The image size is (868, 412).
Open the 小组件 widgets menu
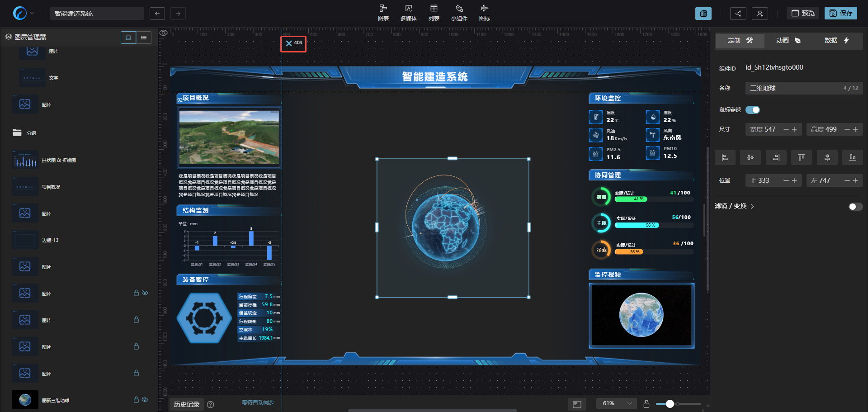(x=459, y=13)
